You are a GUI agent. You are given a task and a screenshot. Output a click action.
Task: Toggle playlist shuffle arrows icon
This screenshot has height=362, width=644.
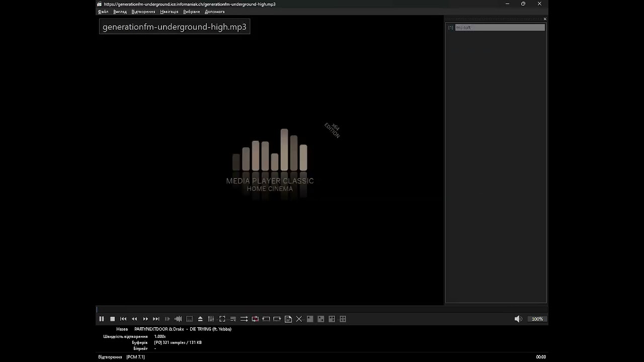(x=244, y=319)
